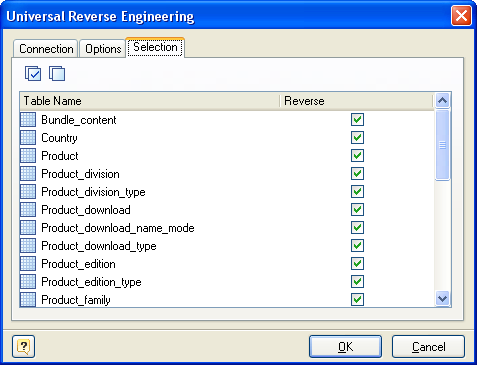Click the Product_division_type table icon
Viewport: 477px width, 365px height.
[28, 192]
